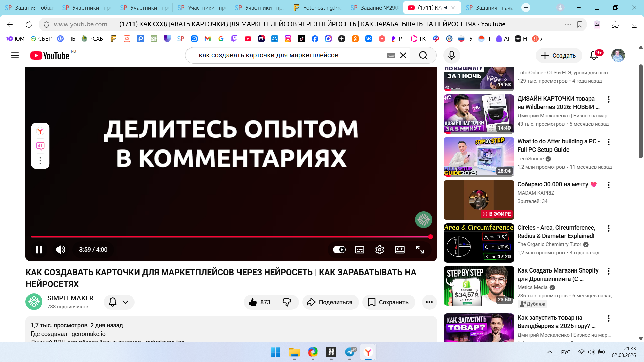
Task: Enter fullscreen mode in player
Action: 420,250
